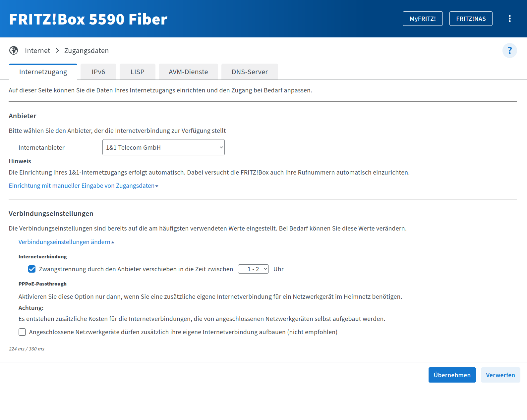
Task: Go to the DNS-Server tab
Action: click(x=250, y=72)
